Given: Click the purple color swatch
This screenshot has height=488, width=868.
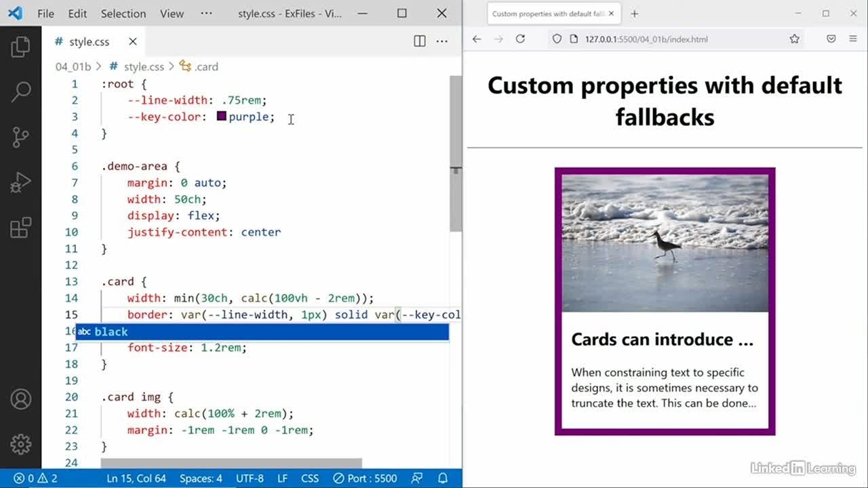Looking at the screenshot, I should [x=221, y=117].
